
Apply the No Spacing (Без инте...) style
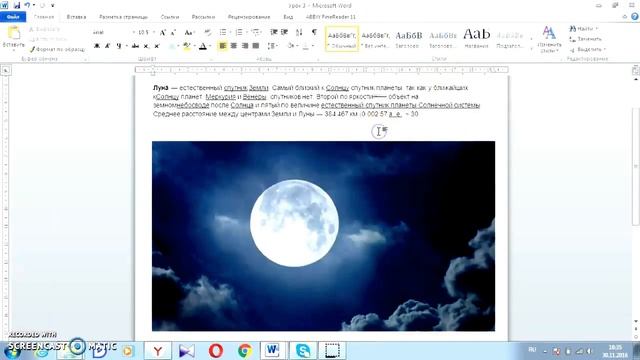pos(376,39)
